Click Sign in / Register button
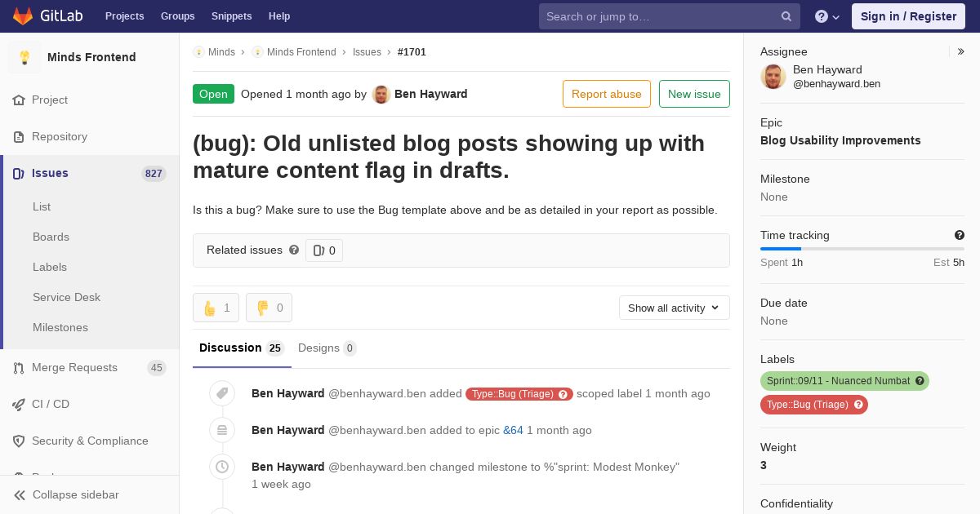The width and height of the screenshot is (980, 514). tap(908, 16)
